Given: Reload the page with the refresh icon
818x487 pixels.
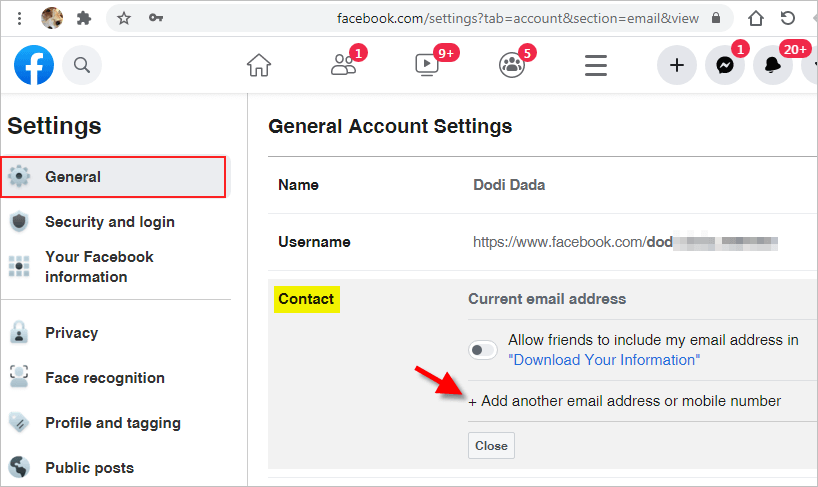Looking at the screenshot, I should pos(788,18).
